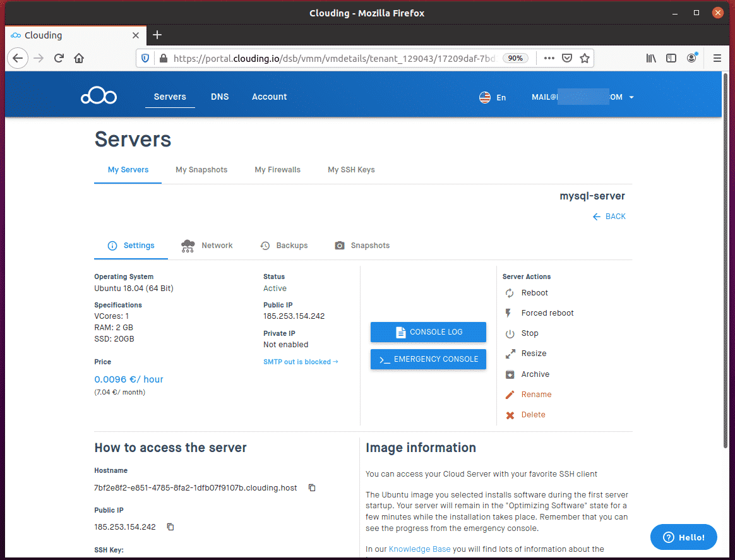Click the Reboot server action
This screenshot has height=560, width=735.
tap(534, 293)
